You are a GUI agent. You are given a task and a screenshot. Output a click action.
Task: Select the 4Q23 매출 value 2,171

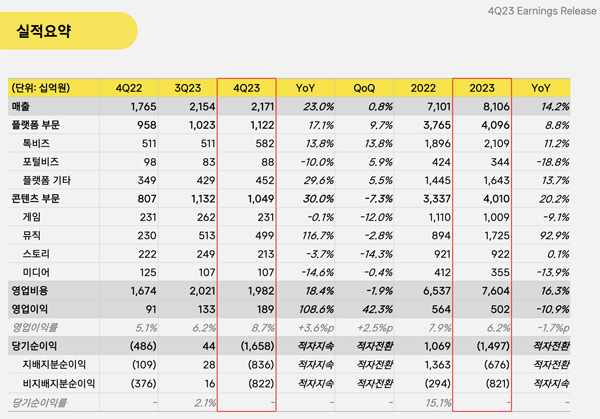pyautogui.click(x=257, y=107)
